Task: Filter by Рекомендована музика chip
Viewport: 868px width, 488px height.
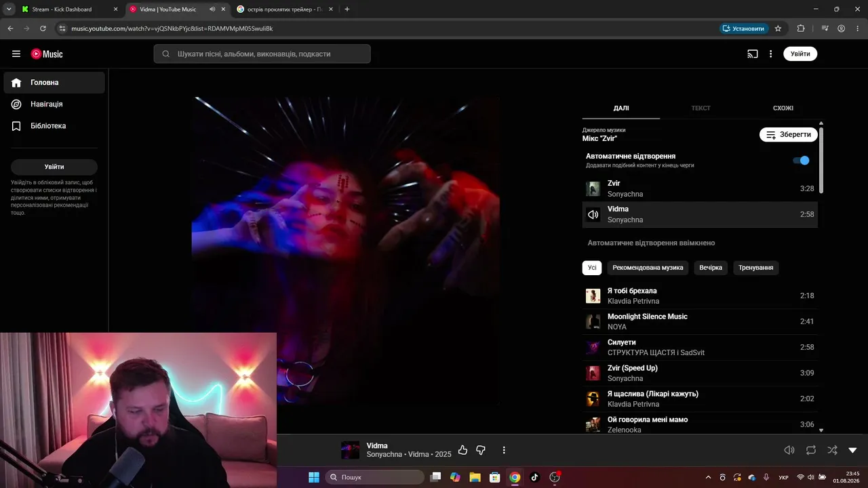Action: (x=648, y=268)
